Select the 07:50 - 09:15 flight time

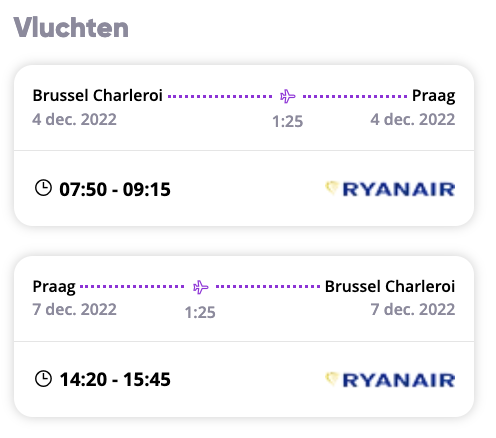pyautogui.click(x=115, y=189)
